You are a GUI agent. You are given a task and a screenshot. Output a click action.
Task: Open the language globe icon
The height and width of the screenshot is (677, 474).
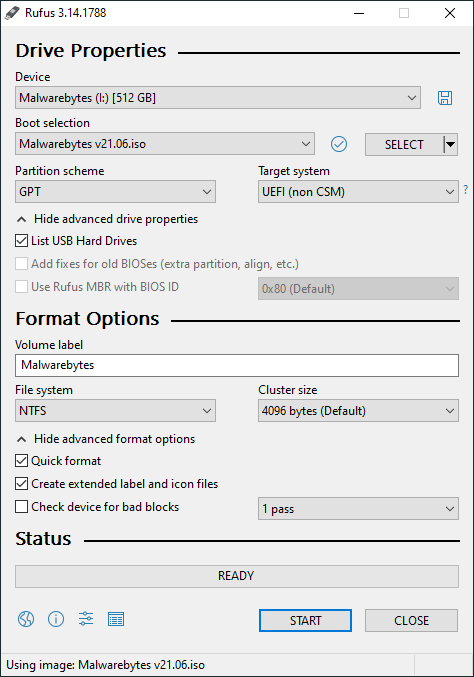coord(26,619)
